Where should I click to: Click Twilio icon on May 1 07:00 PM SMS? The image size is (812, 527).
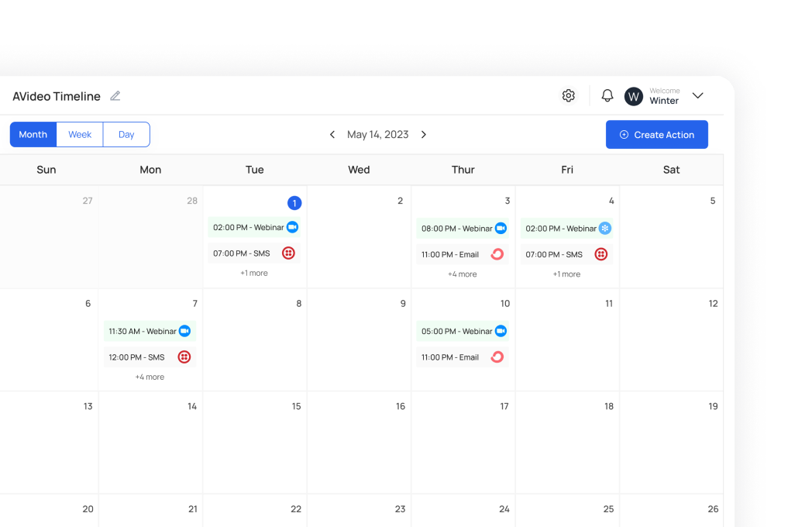tap(288, 253)
